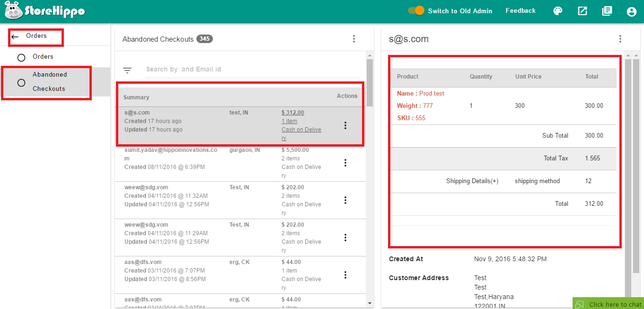Select the Orders submenu item with circle icon
The image size is (644, 309).
pyautogui.click(x=55, y=57)
